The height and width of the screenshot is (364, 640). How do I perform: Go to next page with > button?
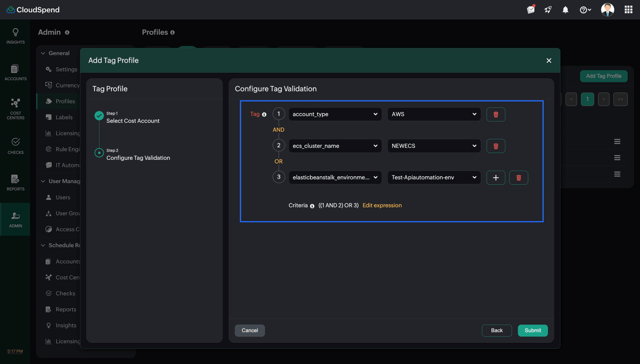point(604,99)
